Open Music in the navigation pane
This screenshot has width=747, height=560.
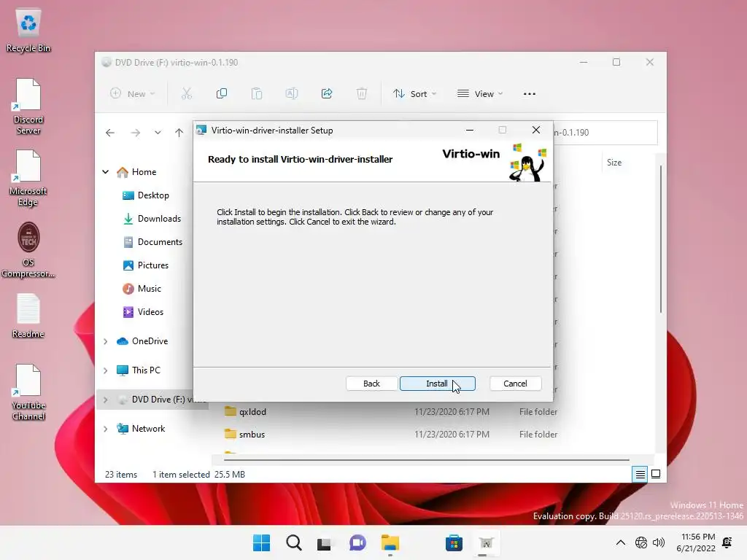pos(142,289)
